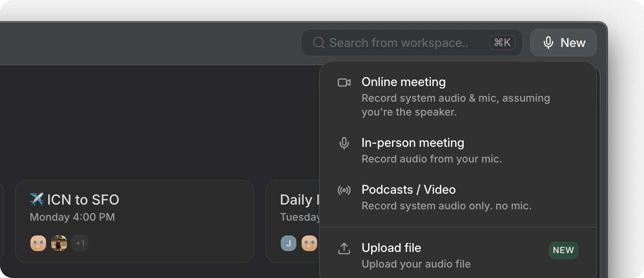Click the video camera icon beside Online meeting

coord(345,82)
